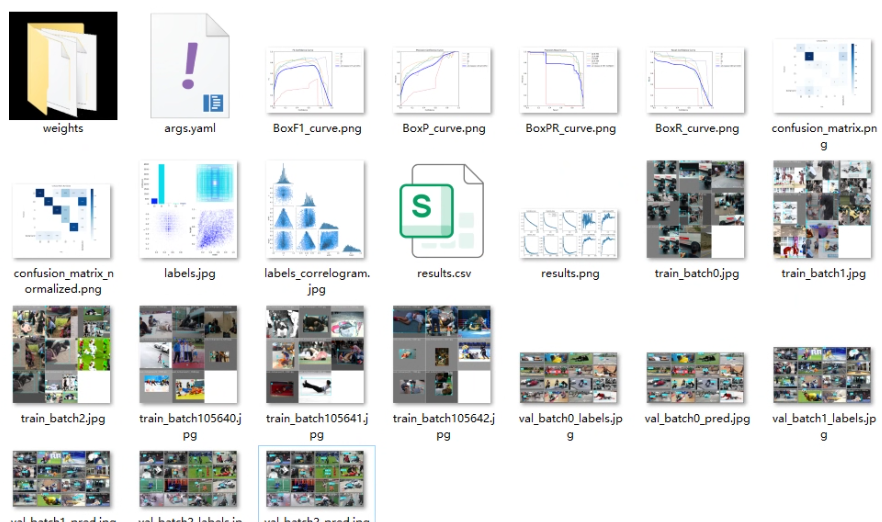Select BoxR_curve.png thumbnail
This screenshot has height=522, width=882.
(x=696, y=80)
